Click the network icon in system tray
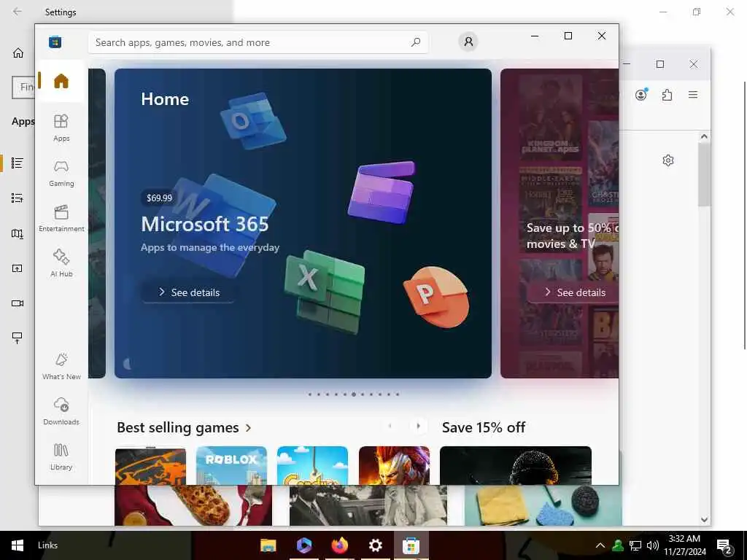The height and width of the screenshot is (560, 747). (x=635, y=545)
